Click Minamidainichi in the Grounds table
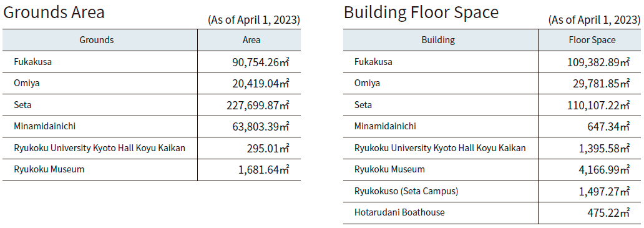This screenshot has height=228, width=644. click(44, 126)
